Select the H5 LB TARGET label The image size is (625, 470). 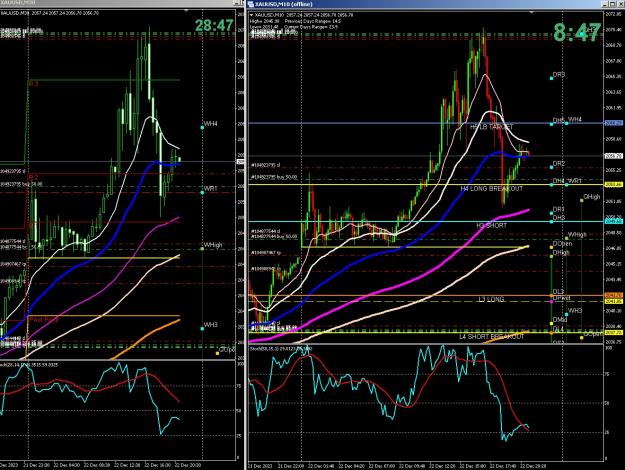tap(492, 127)
